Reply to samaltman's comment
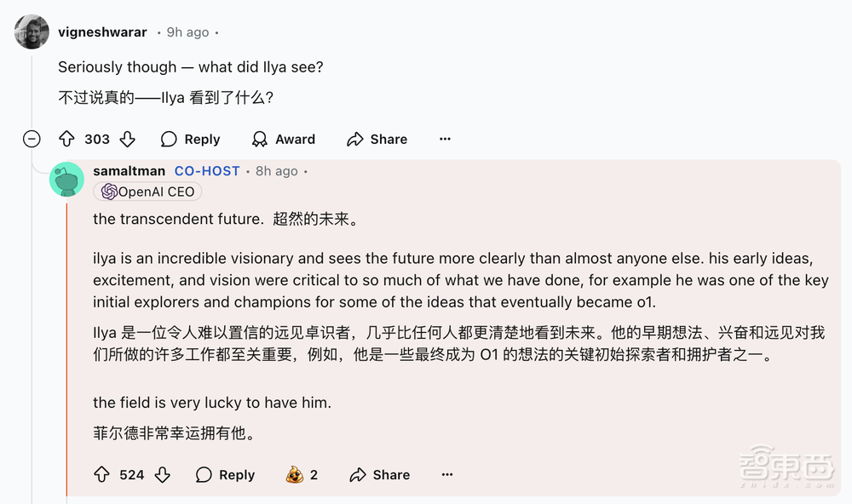 225,475
